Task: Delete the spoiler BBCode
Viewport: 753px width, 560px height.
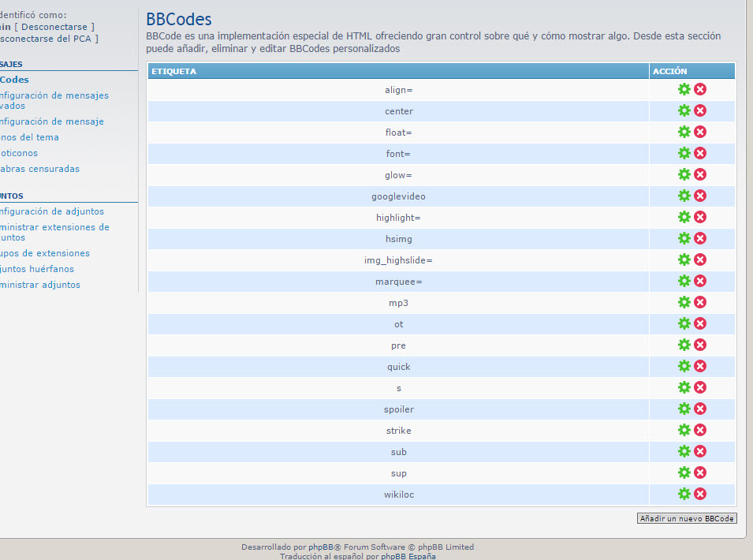Action: click(700, 409)
